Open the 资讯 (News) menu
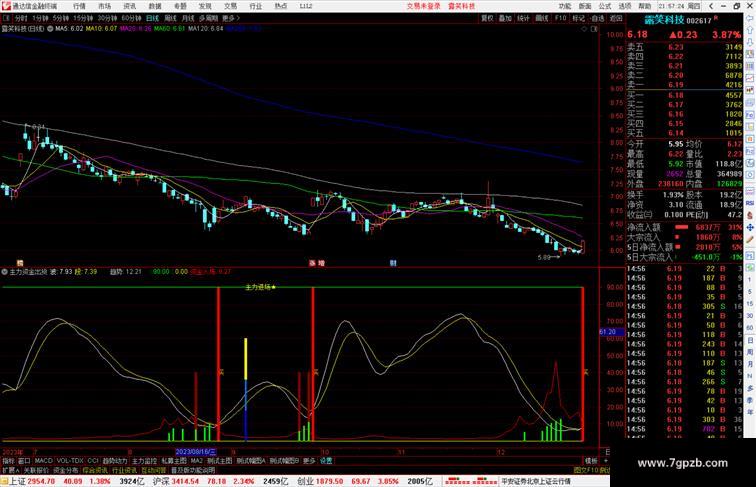Viewport: 756px width, 487px height. tap(130, 6)
